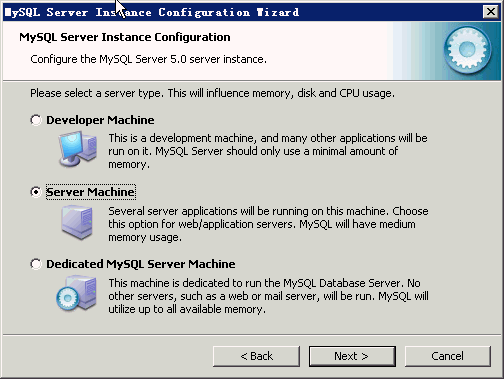The height and width of the screenshot is (379, 504).
Task: Click the dedicated database server description paragraph
Action: pos(268,296)
